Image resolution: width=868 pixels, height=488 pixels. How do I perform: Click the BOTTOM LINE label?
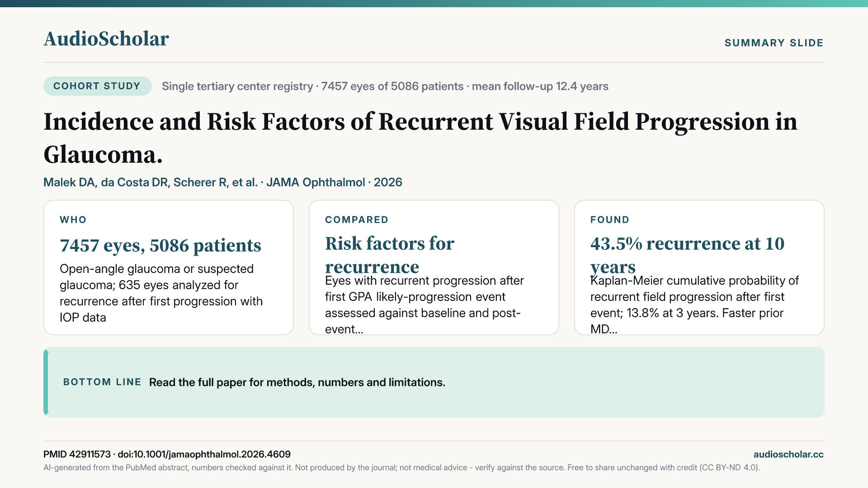click(x=102, y=382)
